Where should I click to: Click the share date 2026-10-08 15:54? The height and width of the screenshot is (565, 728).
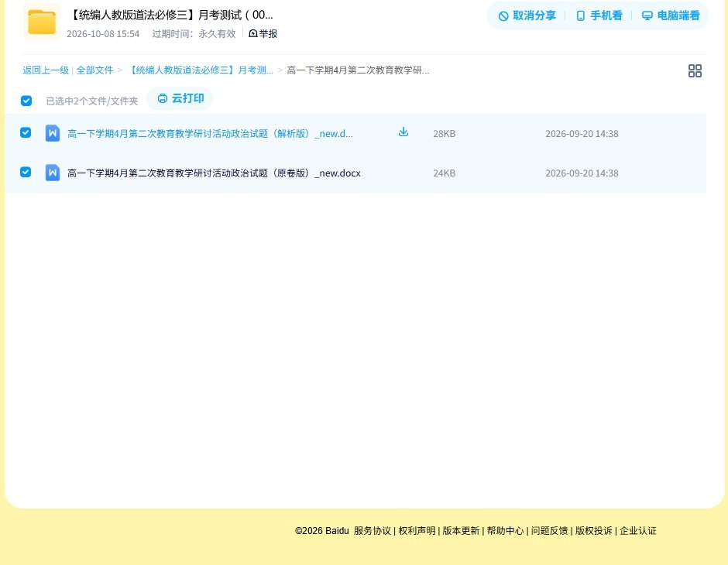[103, 34]
